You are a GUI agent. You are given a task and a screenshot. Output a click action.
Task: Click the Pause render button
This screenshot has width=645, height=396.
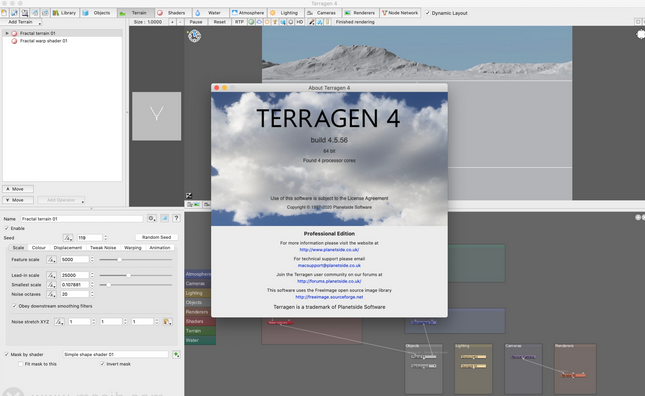(x=196, y=22)
